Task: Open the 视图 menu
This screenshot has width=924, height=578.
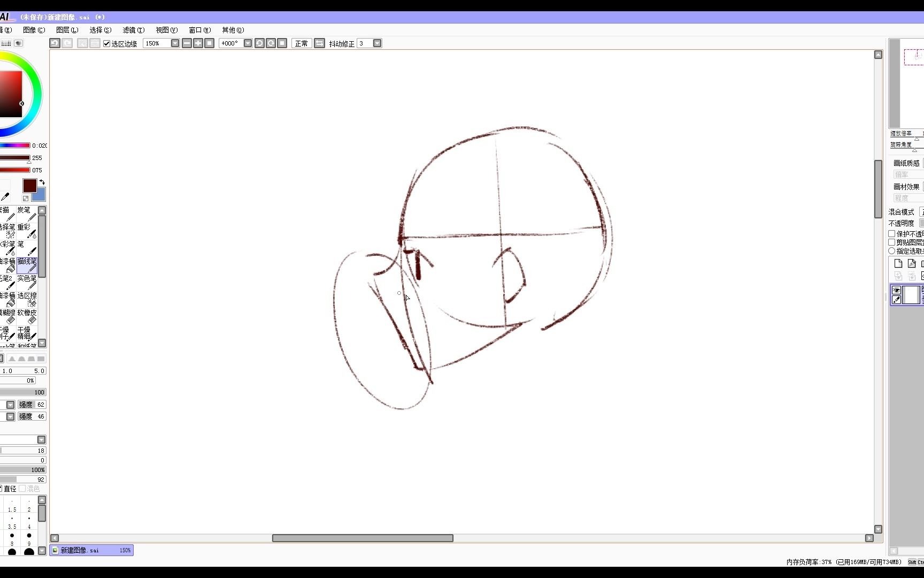Action: (x=166, y=30)
